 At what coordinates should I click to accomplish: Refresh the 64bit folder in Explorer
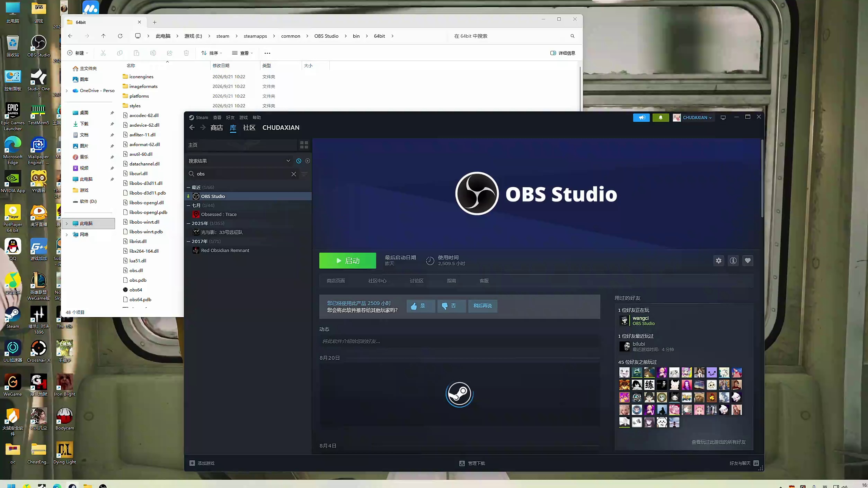120,36
